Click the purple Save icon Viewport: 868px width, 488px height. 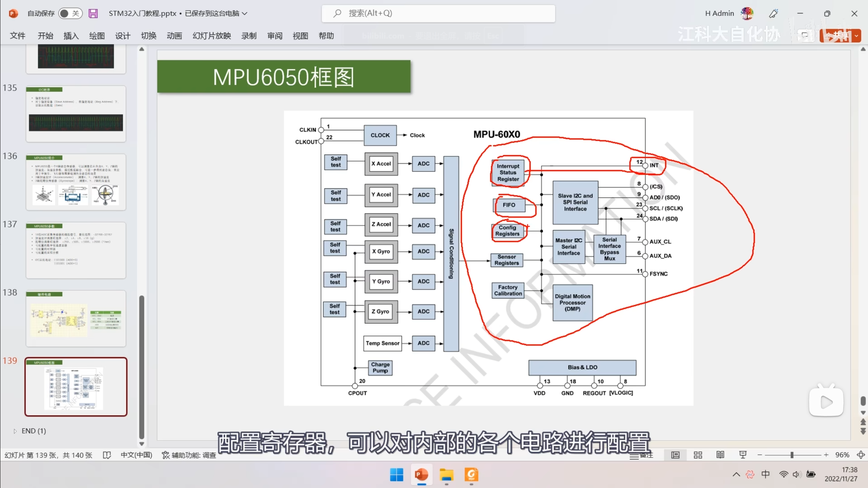point(93,13)
